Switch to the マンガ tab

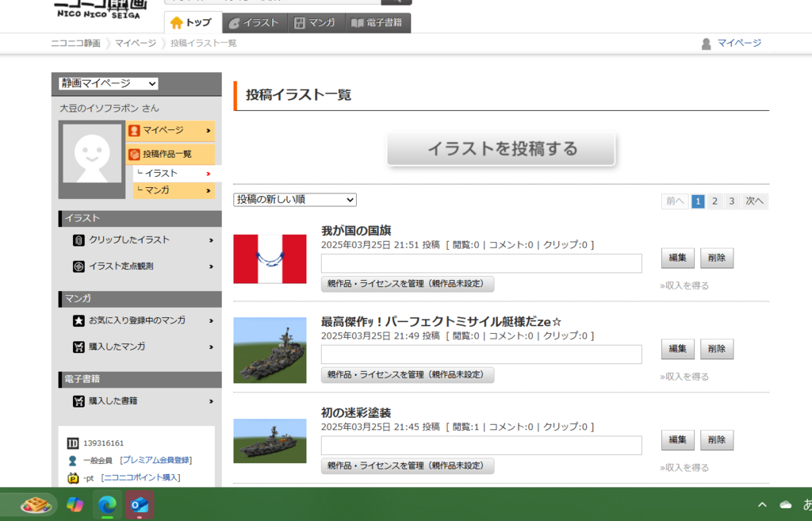coord(316,23)
